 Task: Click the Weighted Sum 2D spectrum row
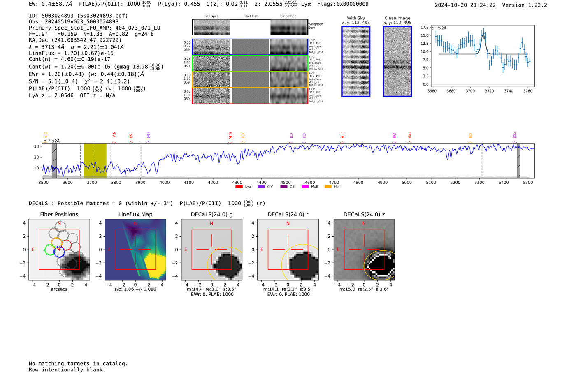tap(250, 27)
